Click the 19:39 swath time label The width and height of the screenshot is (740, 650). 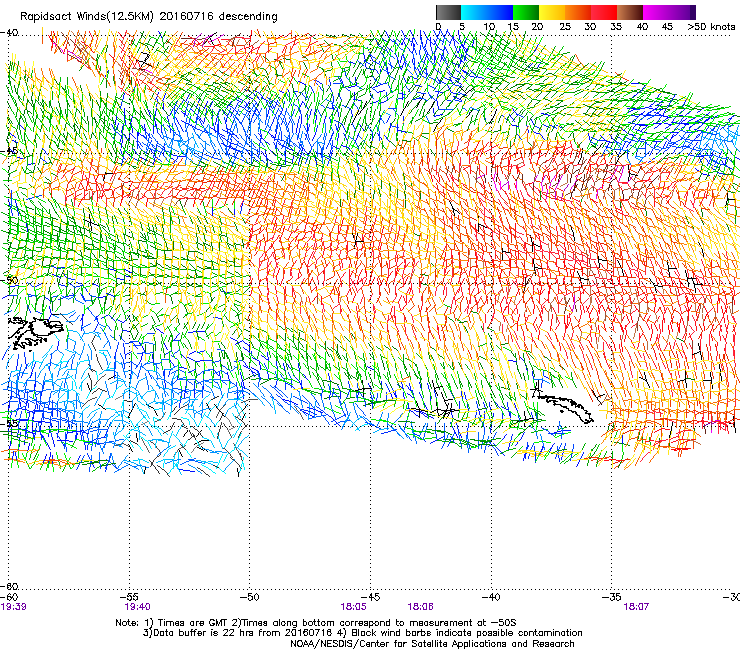[x=13, y=607]
